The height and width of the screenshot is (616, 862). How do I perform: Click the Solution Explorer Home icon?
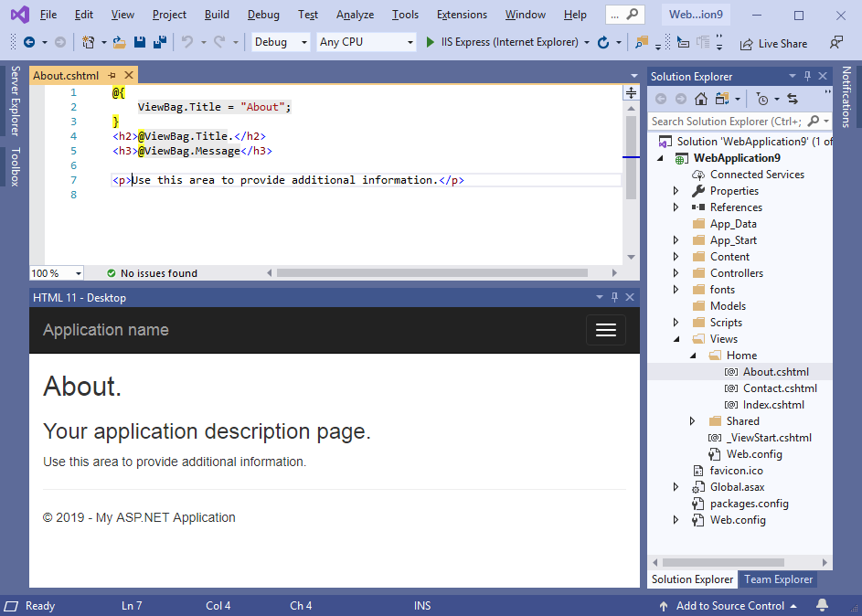pos(700,99)
